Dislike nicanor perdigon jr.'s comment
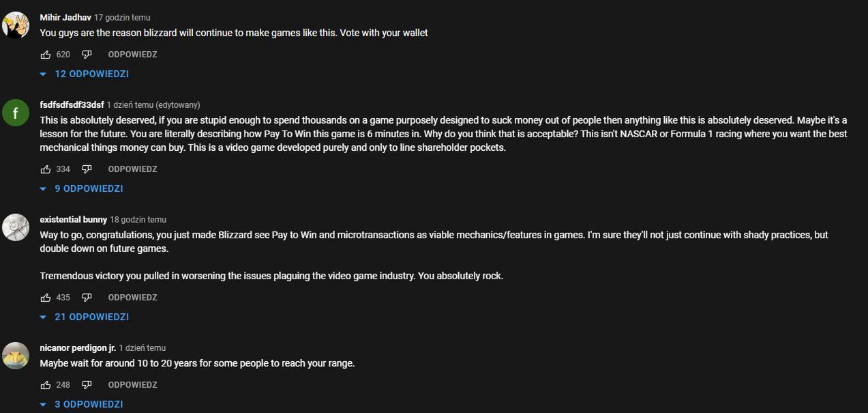Image resolution: width=868 pixels, height=413 pixels. 87,385
